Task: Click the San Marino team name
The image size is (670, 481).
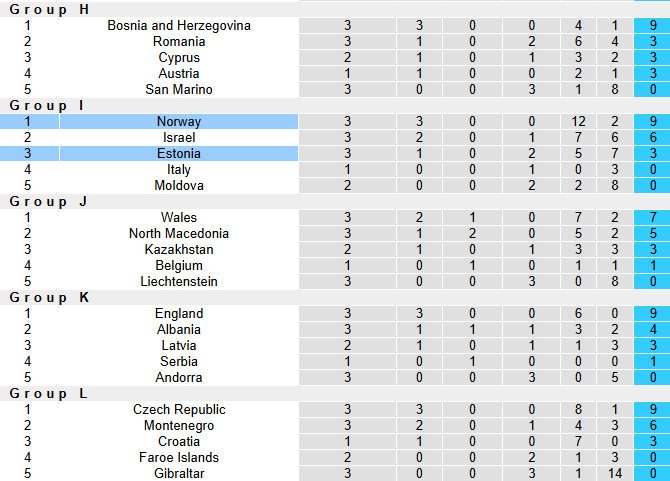Action: pos(179,90)
